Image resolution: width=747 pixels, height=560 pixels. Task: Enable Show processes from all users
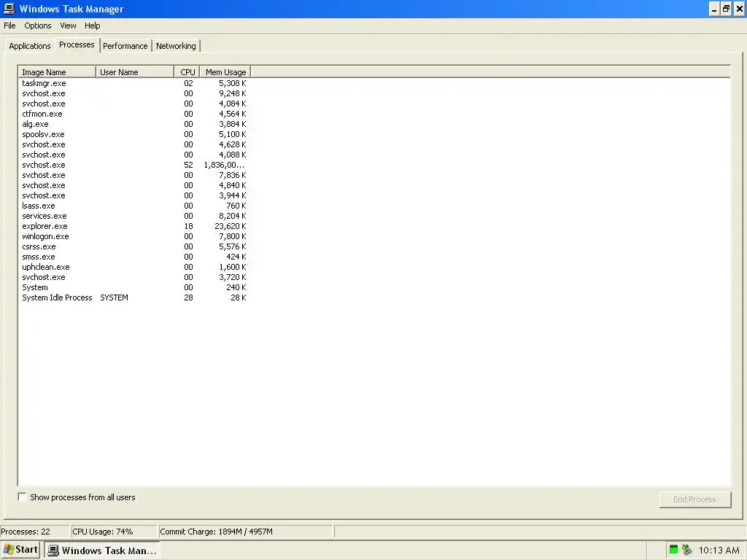click(x=22, y=497)
